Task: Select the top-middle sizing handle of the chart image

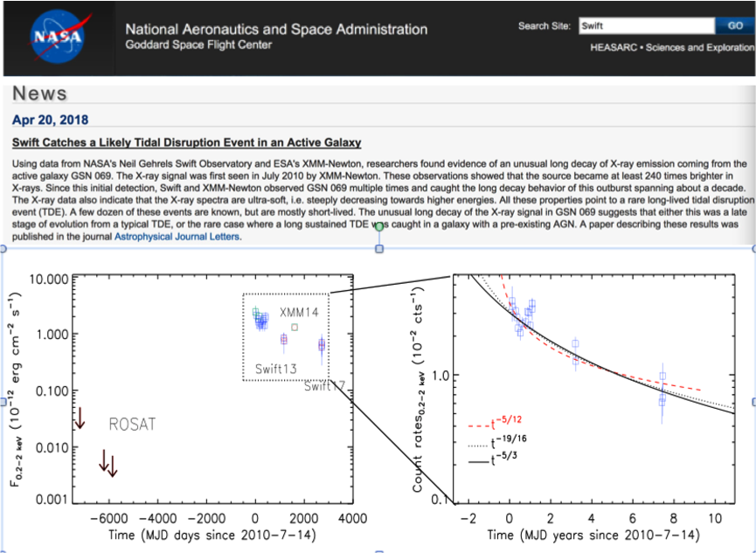Action: pyautogui.click(x=379, y=249)
